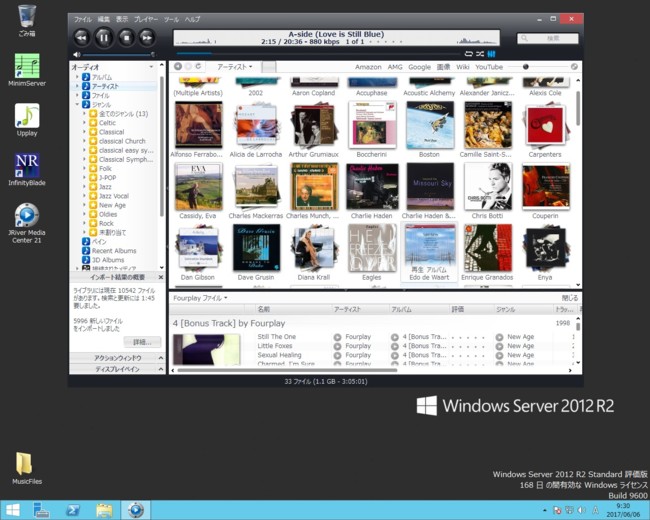Open the Google link
The height and width of the screenshot is (520, 650).
point(420,67)
